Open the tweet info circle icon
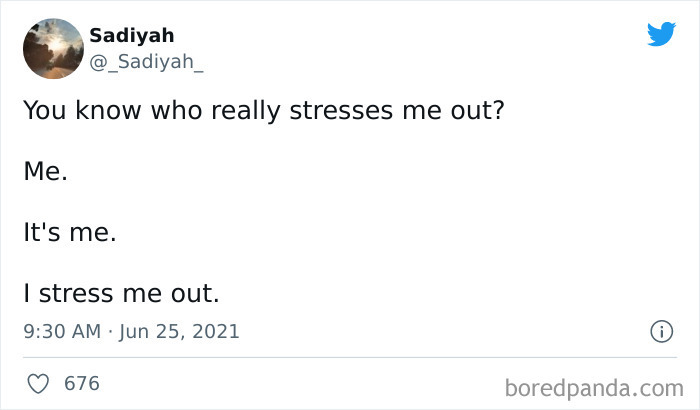The width and height of the screenshot is (700, 410). [661, 331]
